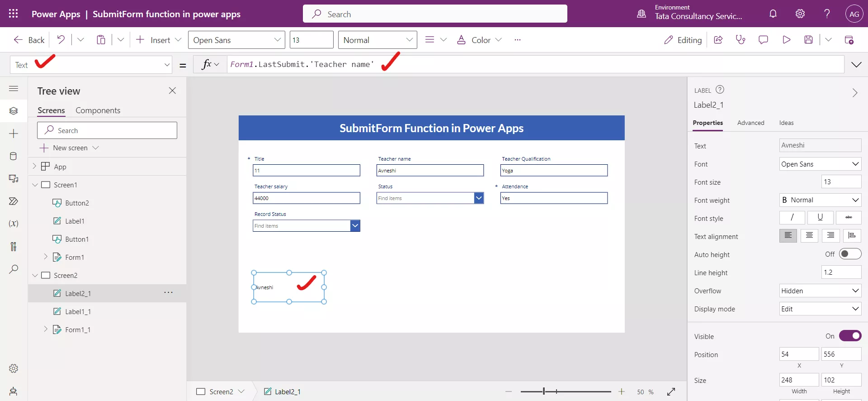Open the Display mode Edit dropdown

820,309
